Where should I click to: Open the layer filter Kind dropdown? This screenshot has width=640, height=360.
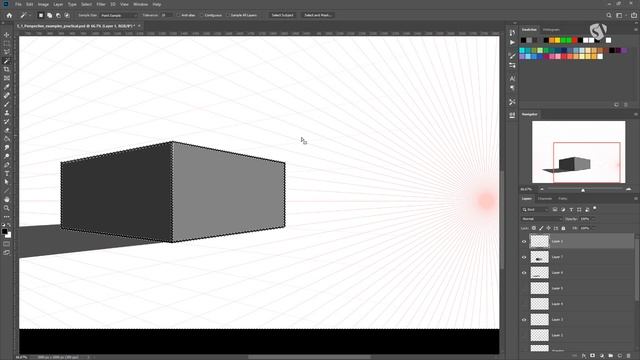coord(535,209)
